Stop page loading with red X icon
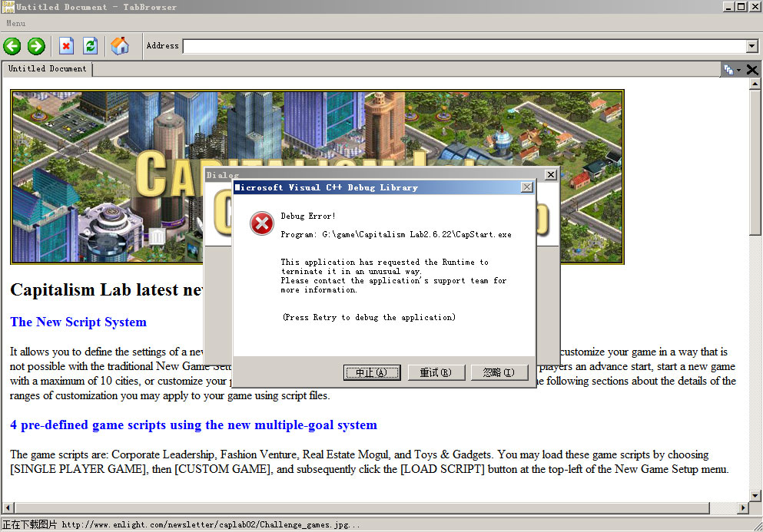763x532 pixels. click(x=66, y=46)
